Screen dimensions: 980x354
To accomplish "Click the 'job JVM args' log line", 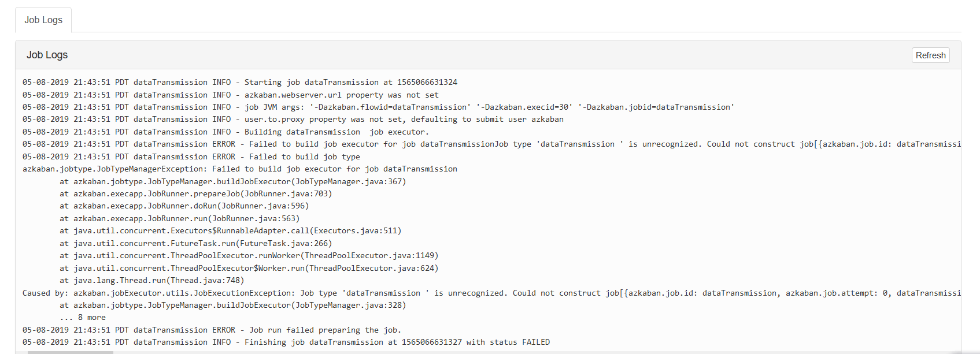I will [378, 107].
